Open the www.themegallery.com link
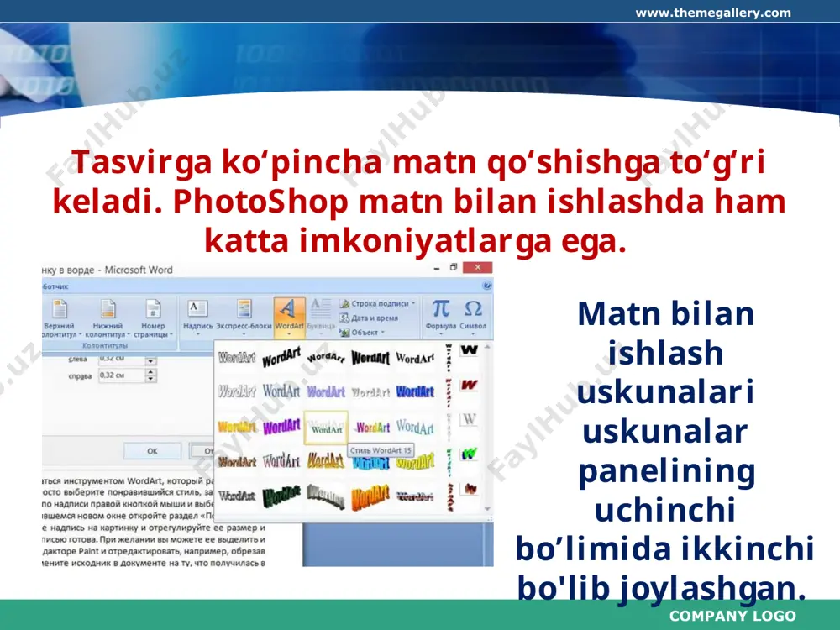840x630 pixels. 713,13
